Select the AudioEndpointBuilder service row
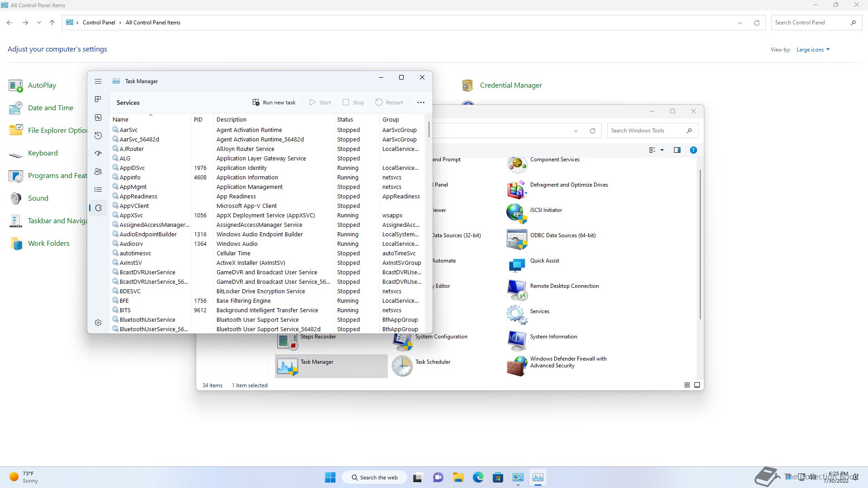The image size is (868, 488). pos(268,234)
